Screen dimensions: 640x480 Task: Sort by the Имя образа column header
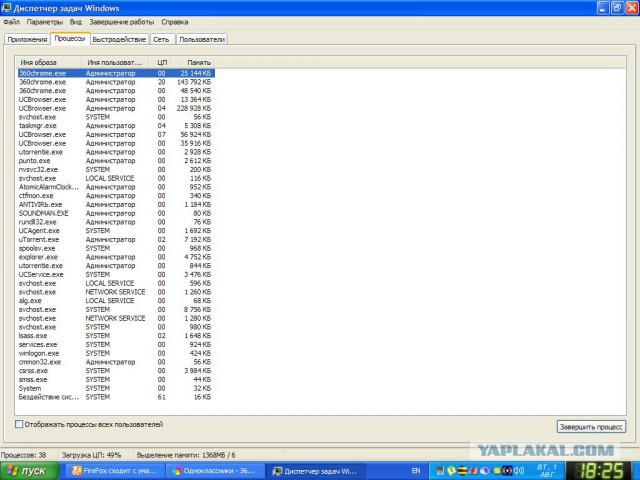point(49,62)
